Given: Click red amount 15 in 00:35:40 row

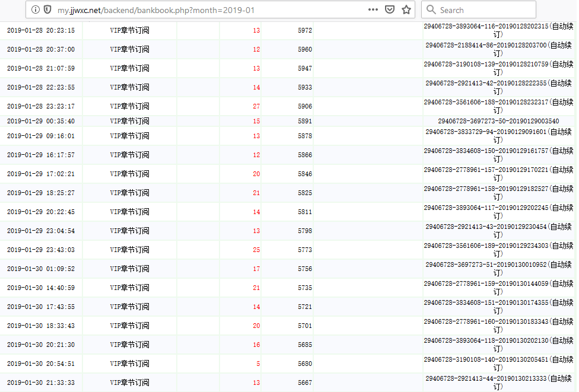Looking at the screenshot, I should pyautogui.click(x=257, y=121).
